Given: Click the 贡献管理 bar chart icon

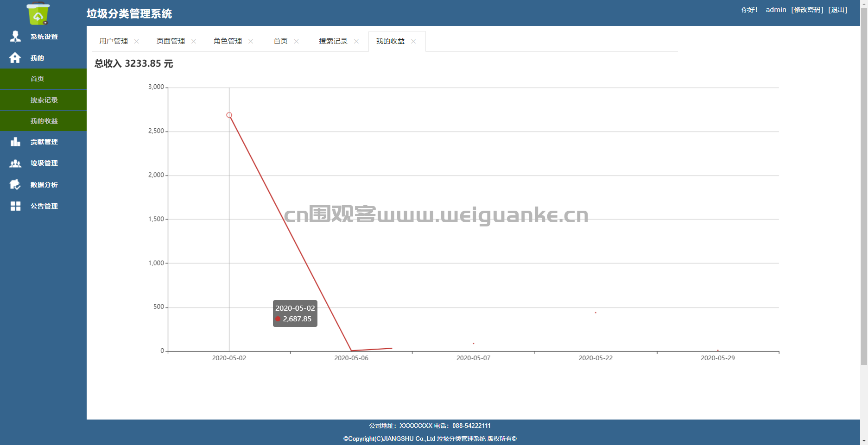Looking at the screenshot, I should (15, 142).
